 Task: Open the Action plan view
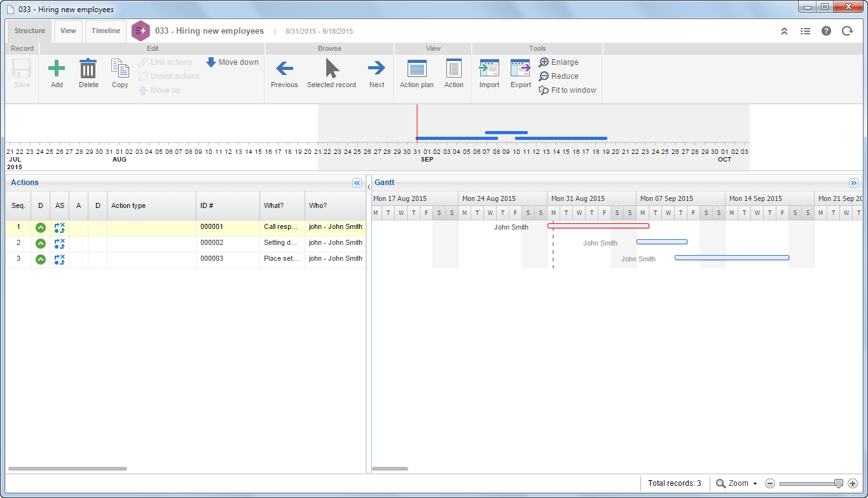[x=417, y=73]
